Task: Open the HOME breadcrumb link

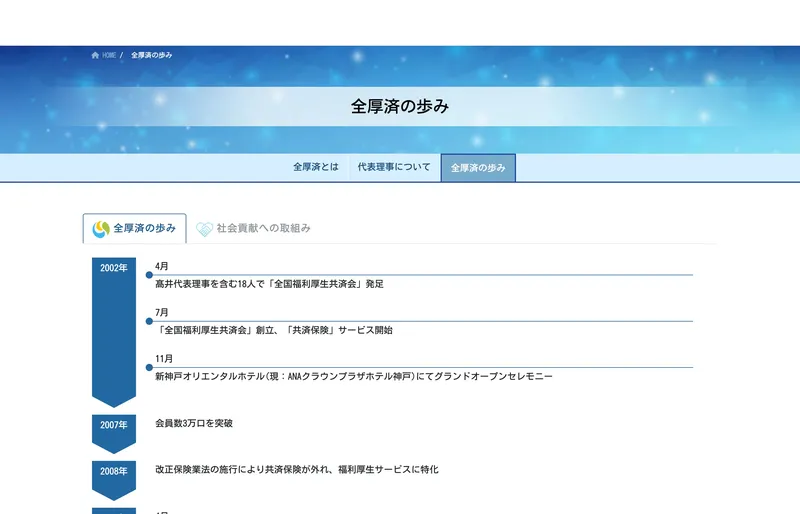Action: tap(109, 55)
